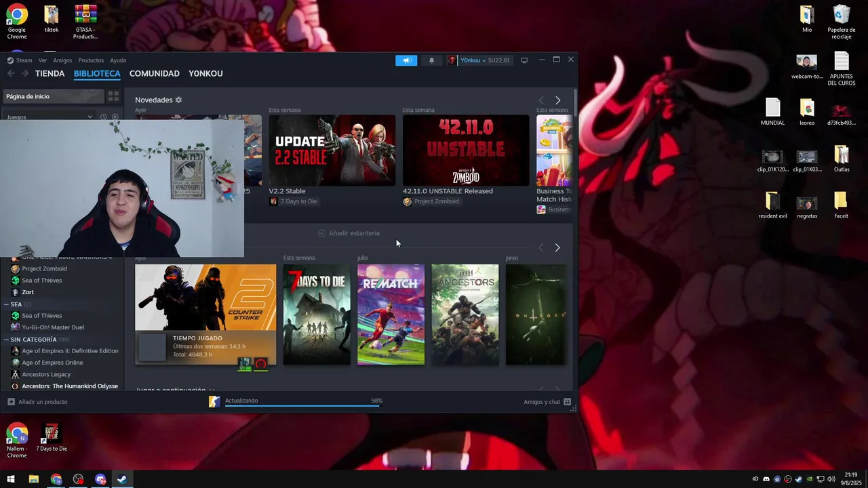This screenshot has height=488, width=868.
Task: Select the MUNDIAL file on desktop
Action: [x=772, y=112]
